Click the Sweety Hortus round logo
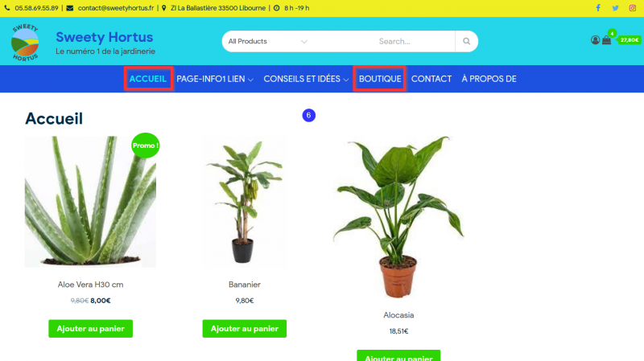The height and width of the screenshot is (361, 644). pyautogui.click(x=25, y=43)
